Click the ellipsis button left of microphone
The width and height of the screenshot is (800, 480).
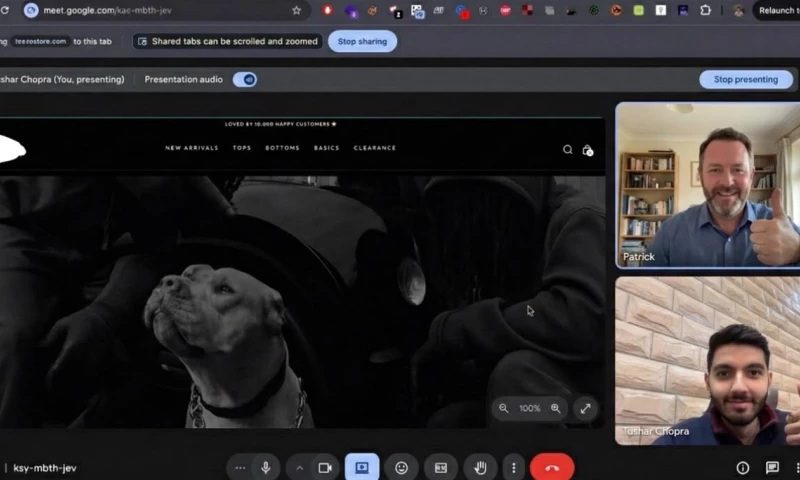pos(240,467)
